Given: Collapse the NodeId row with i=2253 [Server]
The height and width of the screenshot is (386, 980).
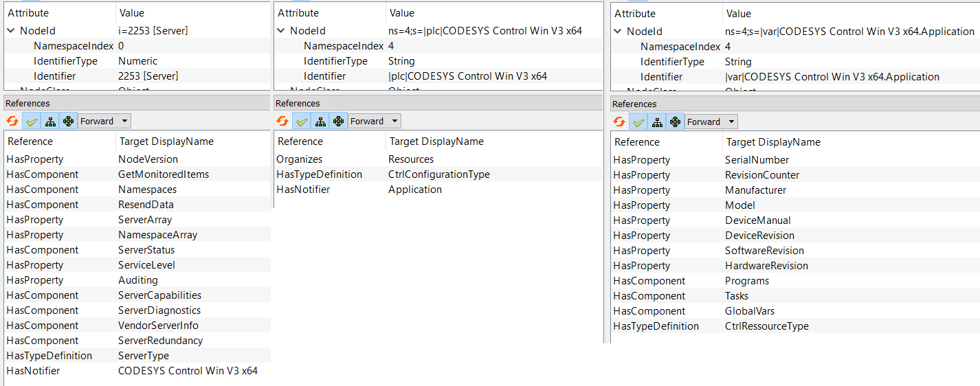Looking at the screenshot, I should pyautogui.click(x=11, y=31).
